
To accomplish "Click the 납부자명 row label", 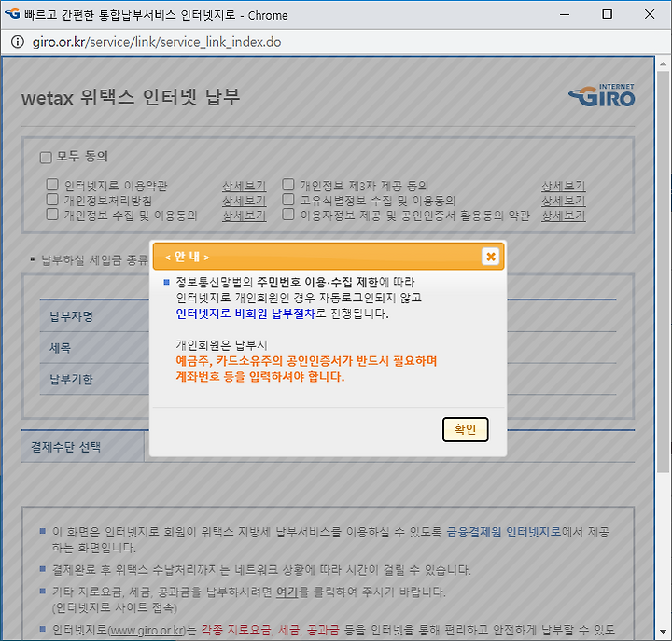I will tap(71, 316).
